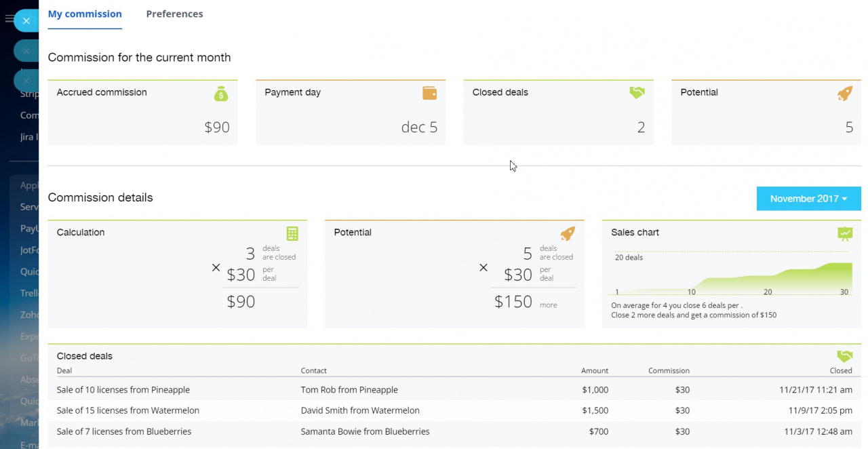The width and height of the screenshot is (868, 449).
Task: Click the Closed date column header
Action: click(840, 370)
